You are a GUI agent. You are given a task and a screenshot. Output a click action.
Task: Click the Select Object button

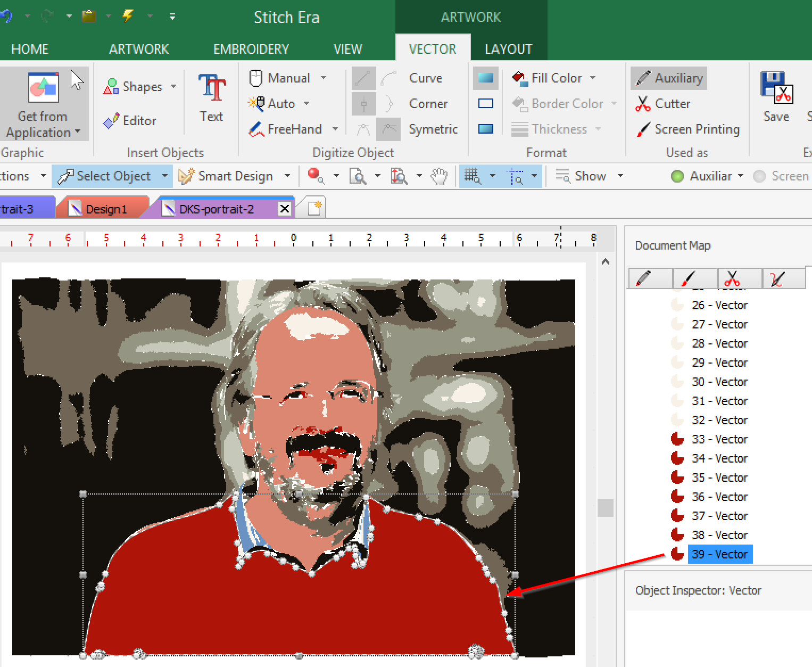coord(106,176)
